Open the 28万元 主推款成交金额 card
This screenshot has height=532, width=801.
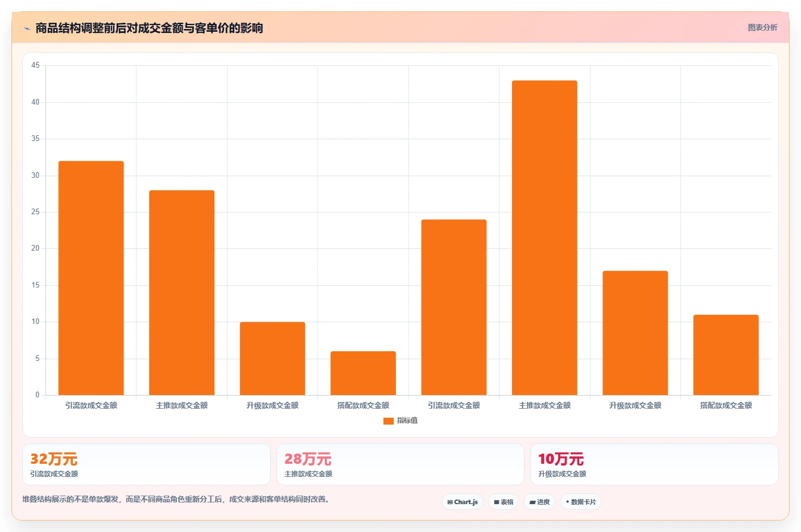(x=400, y=464)
